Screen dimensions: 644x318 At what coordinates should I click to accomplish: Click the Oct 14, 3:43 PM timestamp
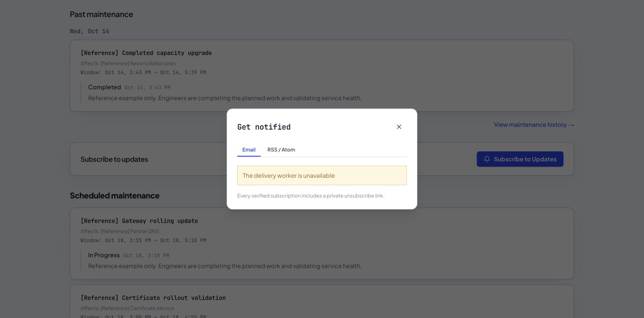[x=147, y=87]
